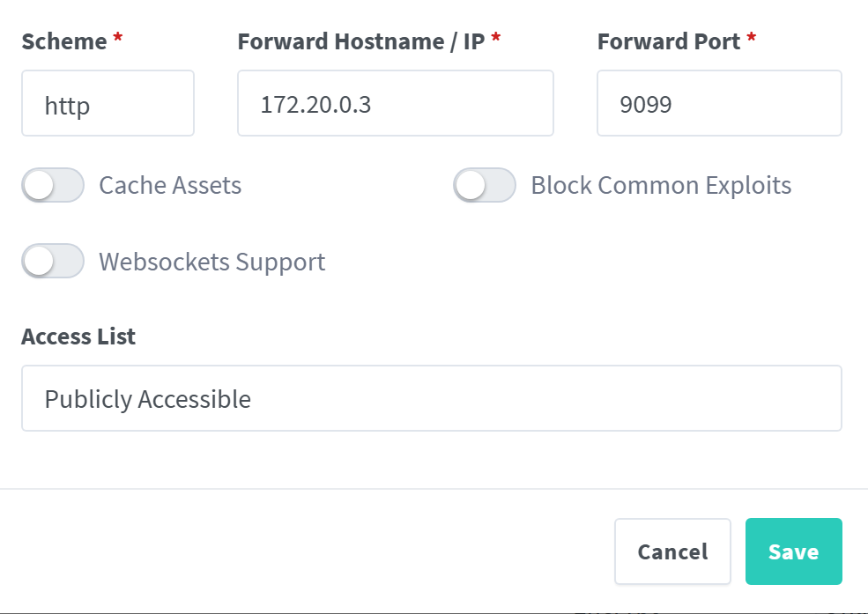Open the Access List selector
The width and height of the screenshot is (868, 614).
[x=431, y=398]
